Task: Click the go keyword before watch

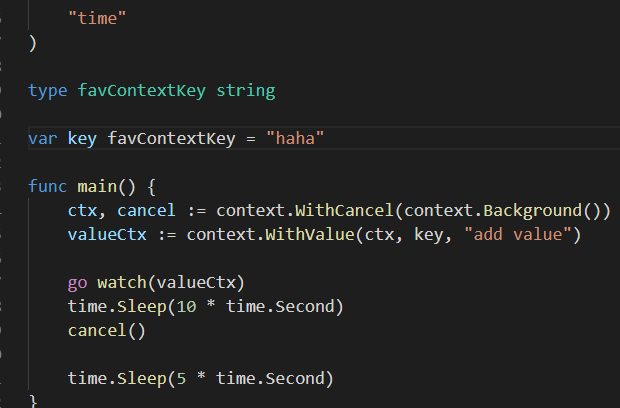Action: pyautogui.click(x=77, y=283)
